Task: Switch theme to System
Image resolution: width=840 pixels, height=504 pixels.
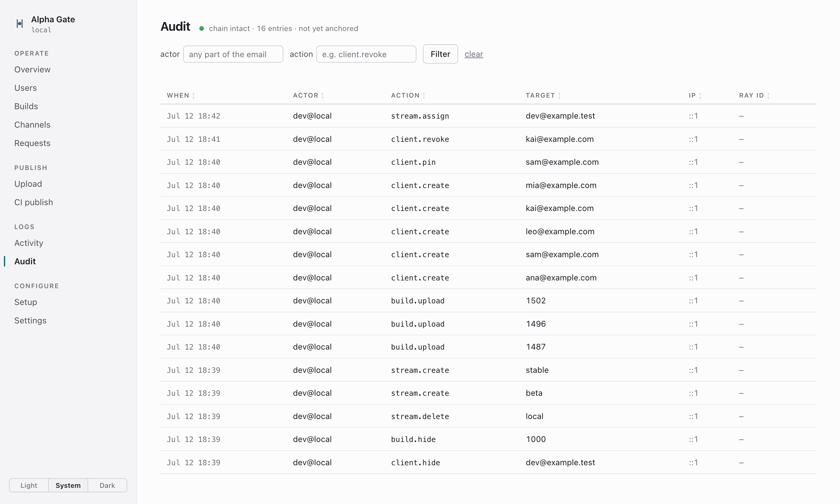Action: [68, 485]
